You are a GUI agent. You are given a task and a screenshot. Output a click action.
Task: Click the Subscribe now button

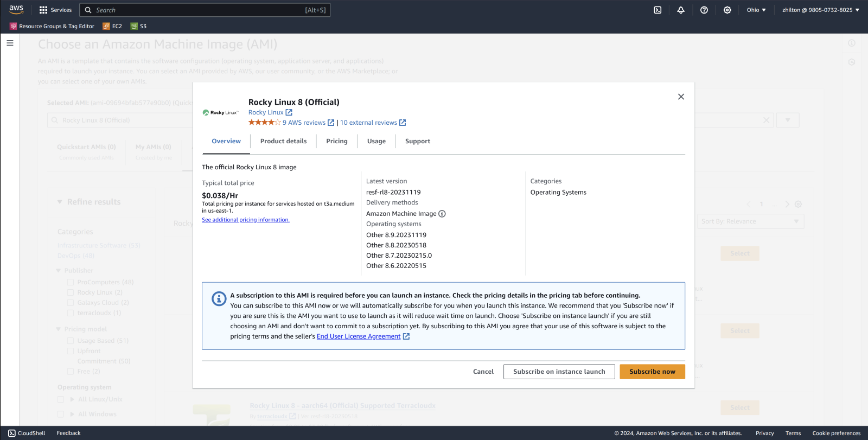coord(652,372)
